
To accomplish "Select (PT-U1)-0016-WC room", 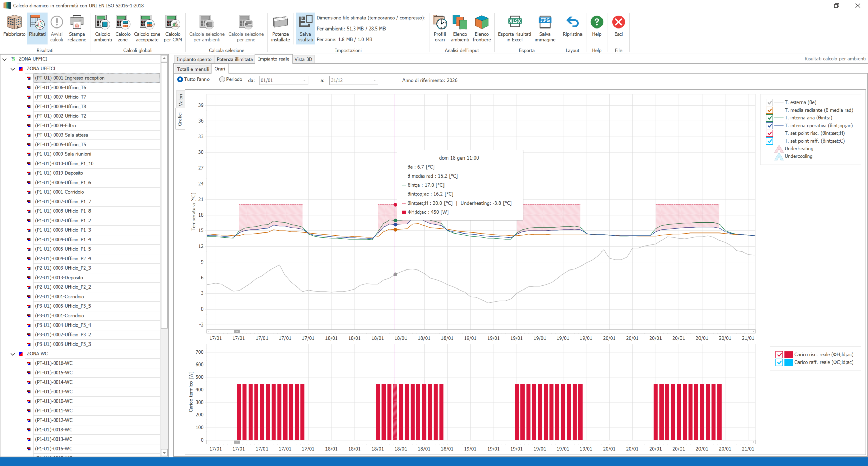I will [x=97, y=363].
